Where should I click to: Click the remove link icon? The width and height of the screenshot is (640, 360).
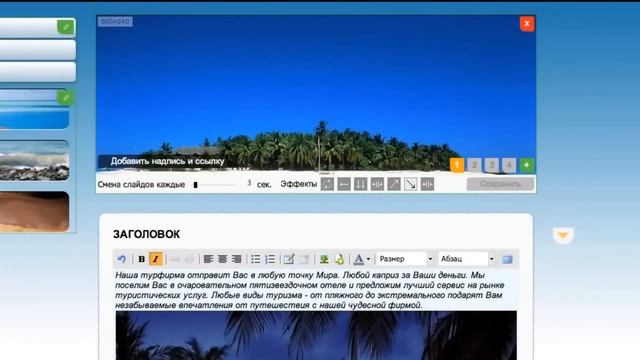pos(189,259)
